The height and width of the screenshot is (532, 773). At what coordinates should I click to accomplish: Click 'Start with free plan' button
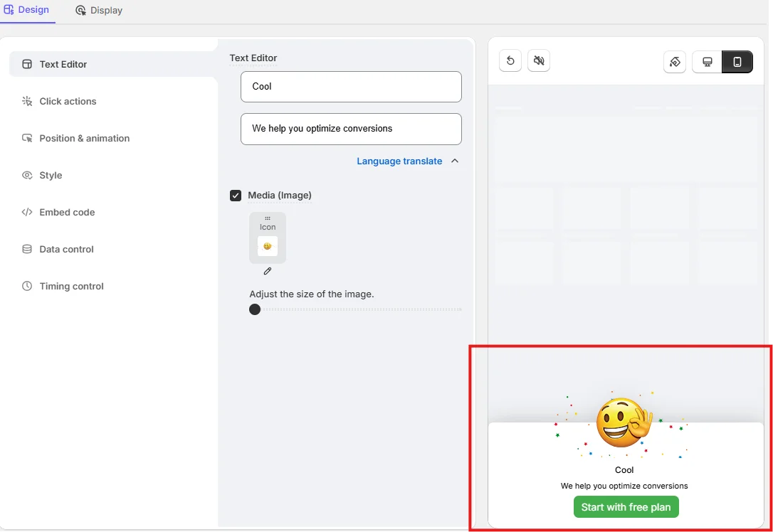(626, 507)
